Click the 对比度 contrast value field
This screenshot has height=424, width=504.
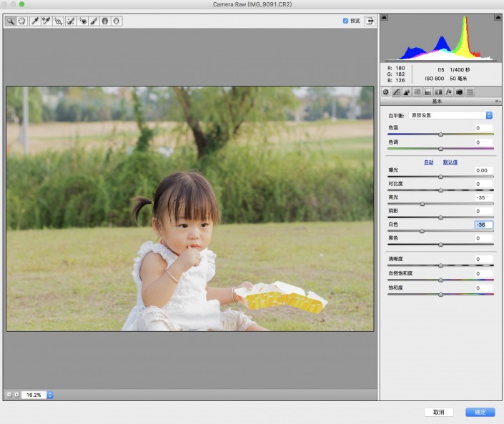[x=484, y=184]
